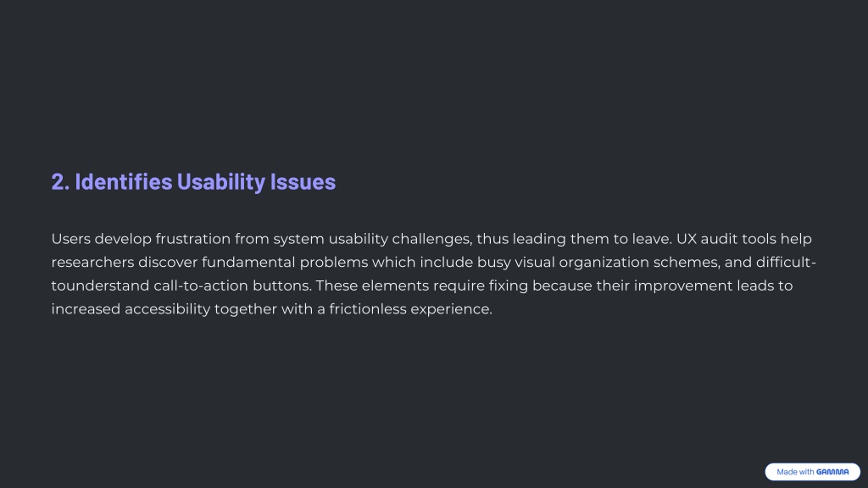Viewport: 868px width, 488px height.
Task: Click the GAMMA logo text in badge
Action: [832, 472]
